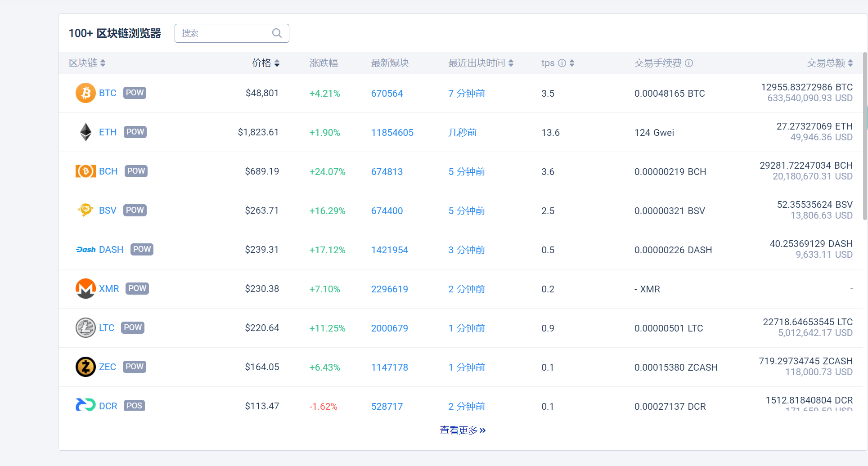Click the Litecoin LTC coin logo
The width and height of the screenshot is (868, 466).
tap(85, 328)
